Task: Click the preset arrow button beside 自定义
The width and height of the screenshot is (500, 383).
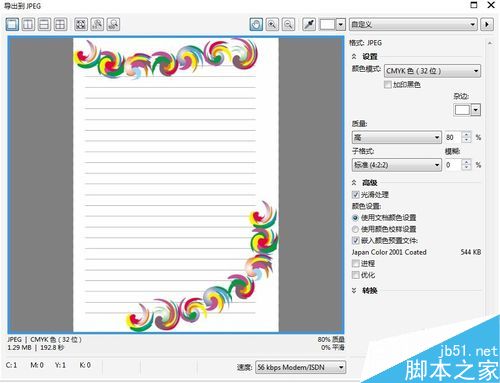Action: click(x=487, y=24)
